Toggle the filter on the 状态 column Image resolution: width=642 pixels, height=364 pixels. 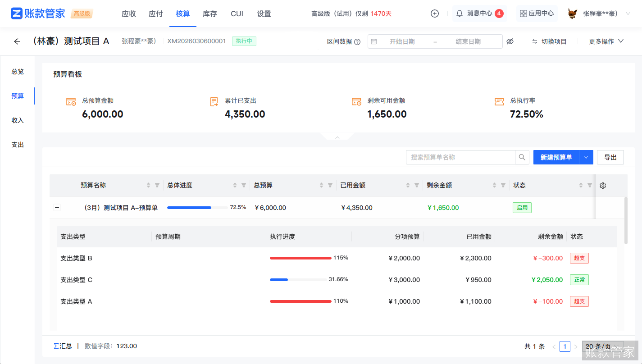pos(589,185)
